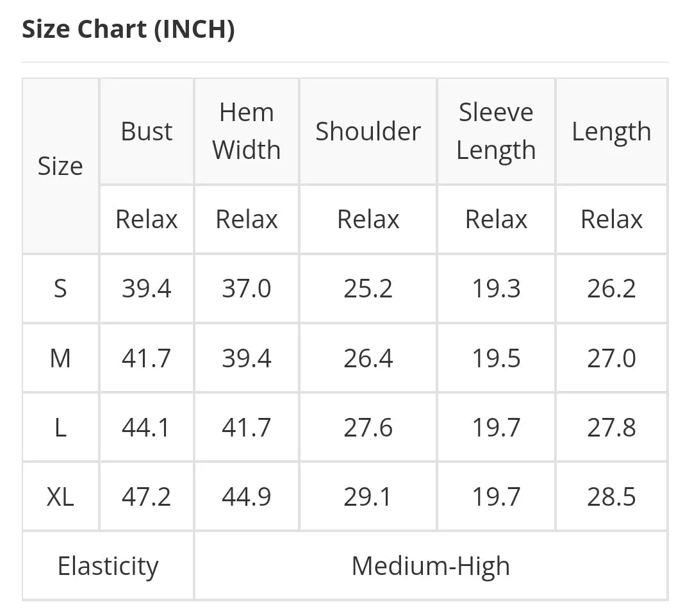
Task: Select the S size row label
Action: click(x=60, y=289)
